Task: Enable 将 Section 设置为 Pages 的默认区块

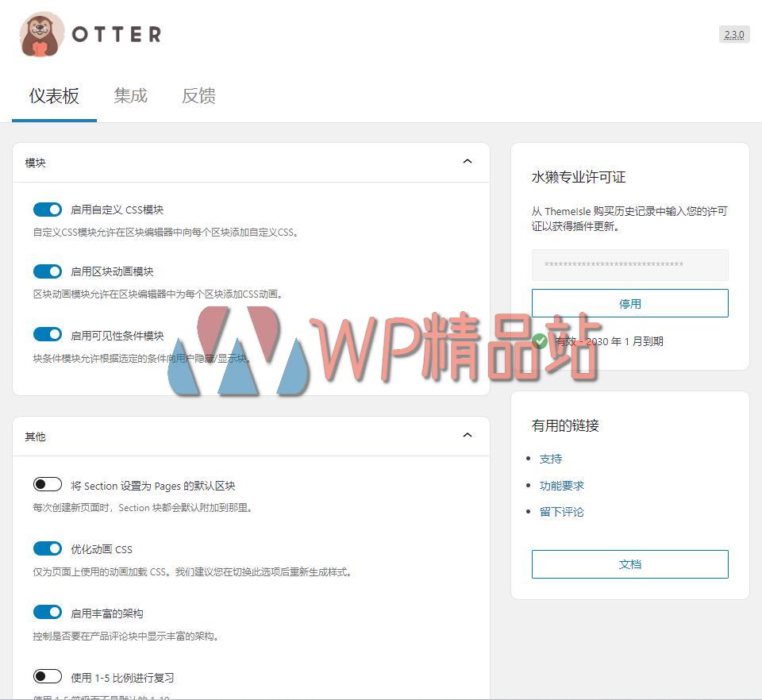Action: pyautogui.click(x=47, y=483)
